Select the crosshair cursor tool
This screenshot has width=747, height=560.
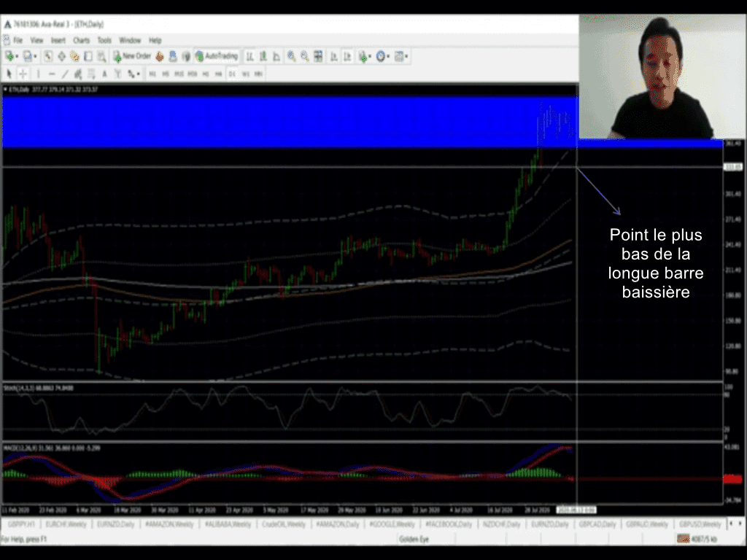pos(23,74)
